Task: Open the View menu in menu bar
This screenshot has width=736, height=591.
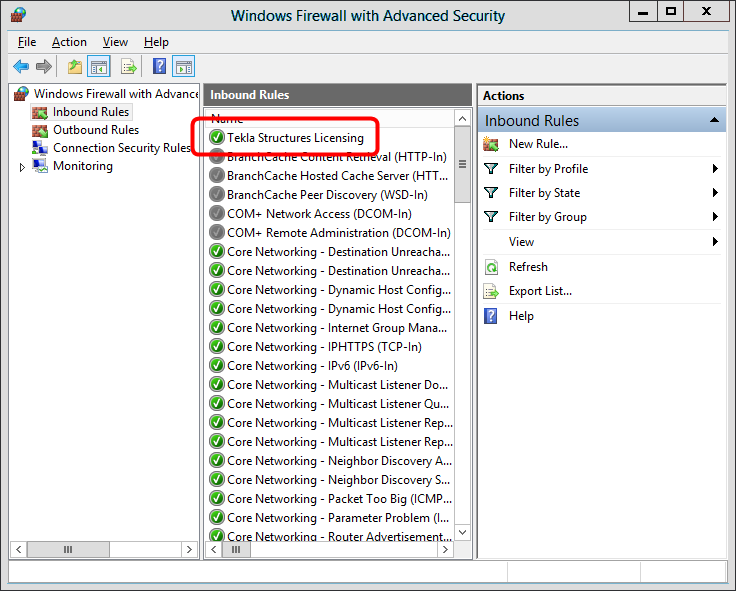Action: [115, 42]
